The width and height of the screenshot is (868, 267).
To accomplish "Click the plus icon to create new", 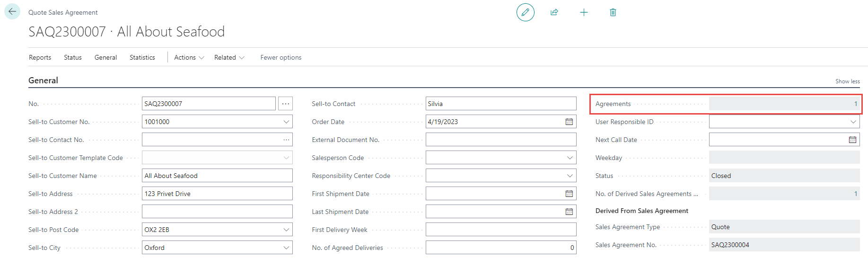I will click(x=584, y=12).
